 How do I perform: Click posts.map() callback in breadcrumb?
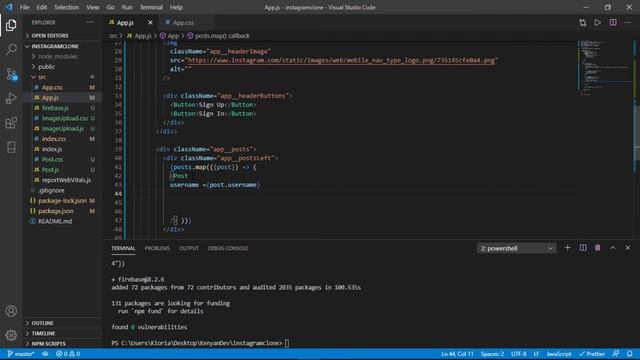tap(222, 36)
